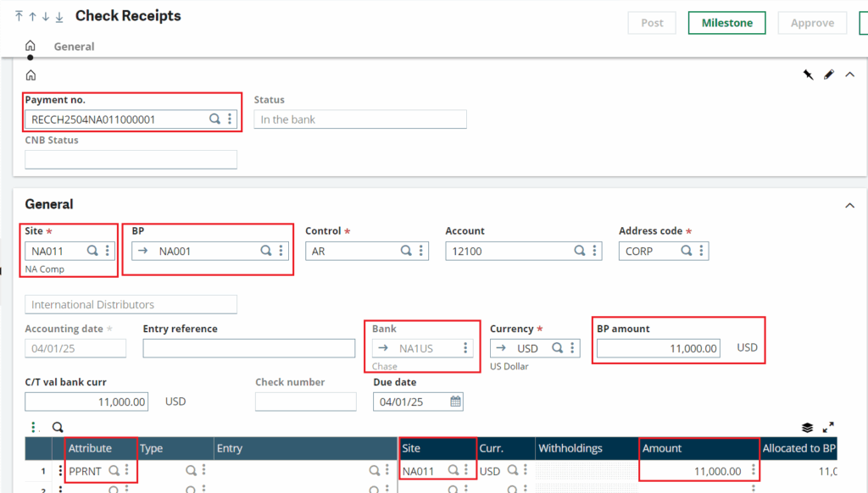The width and height of the screenshot is (868, 493).
Task: Jump to BP NA001 via arrow icon
Action: pos(142,251)
